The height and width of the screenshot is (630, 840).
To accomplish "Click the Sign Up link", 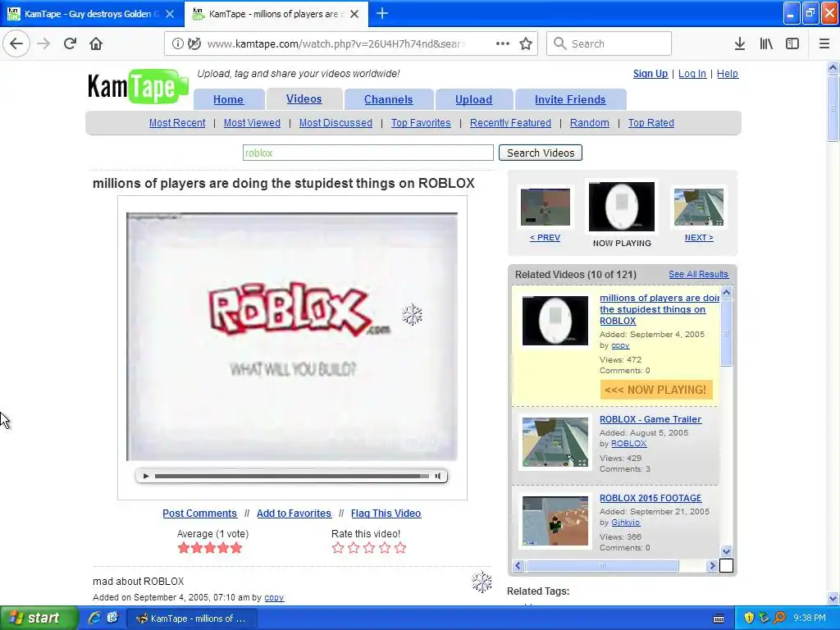I will click(651, 73).
